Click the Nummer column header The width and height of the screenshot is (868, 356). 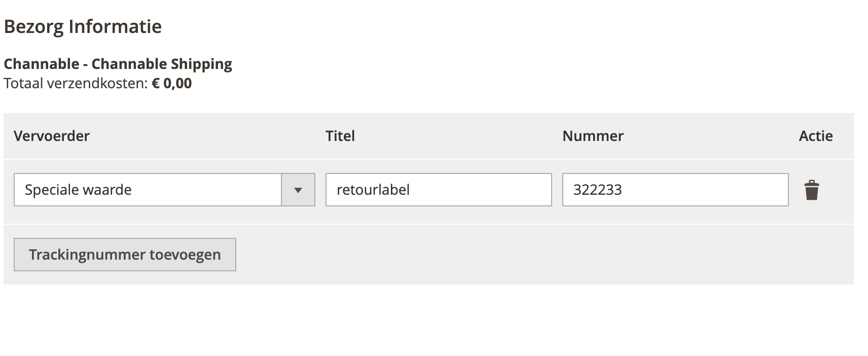tap(593, 136)
